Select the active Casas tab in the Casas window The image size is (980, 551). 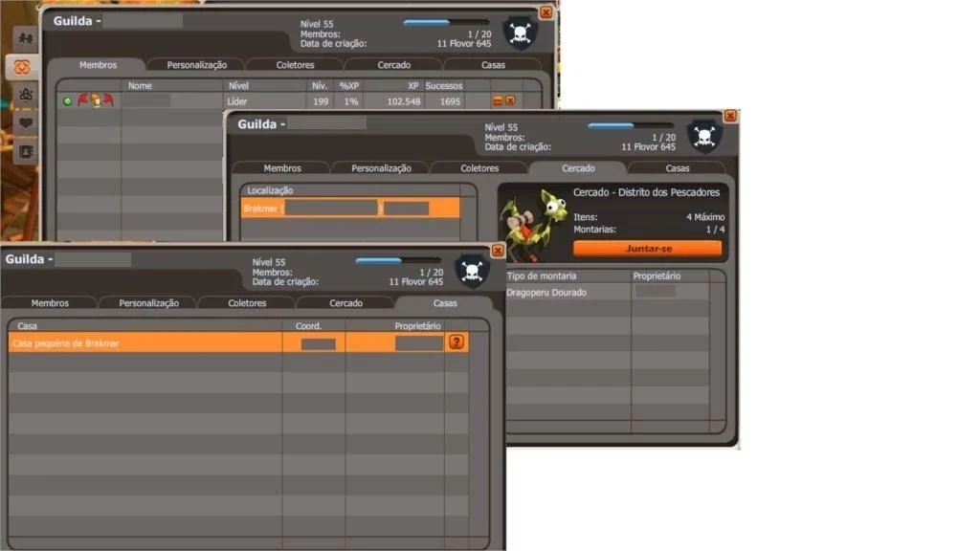click(x=445, y=303)
